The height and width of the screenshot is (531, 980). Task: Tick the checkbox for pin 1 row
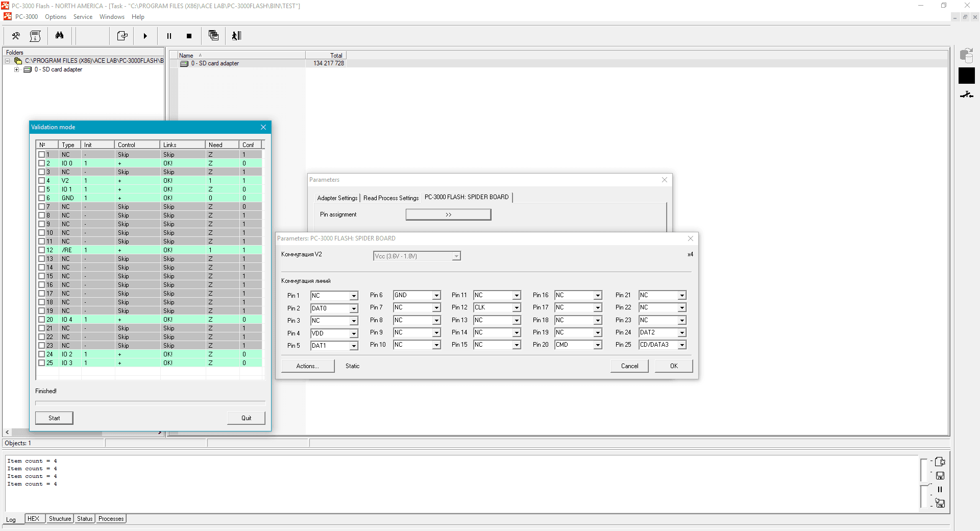[x=42, y=154]
